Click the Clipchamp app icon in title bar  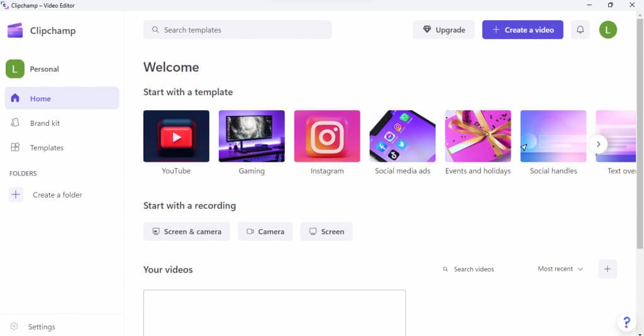coord(5,5)
